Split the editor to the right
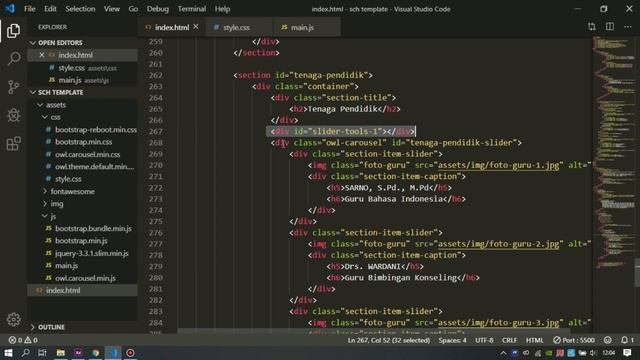 click(x=610, y=27)
